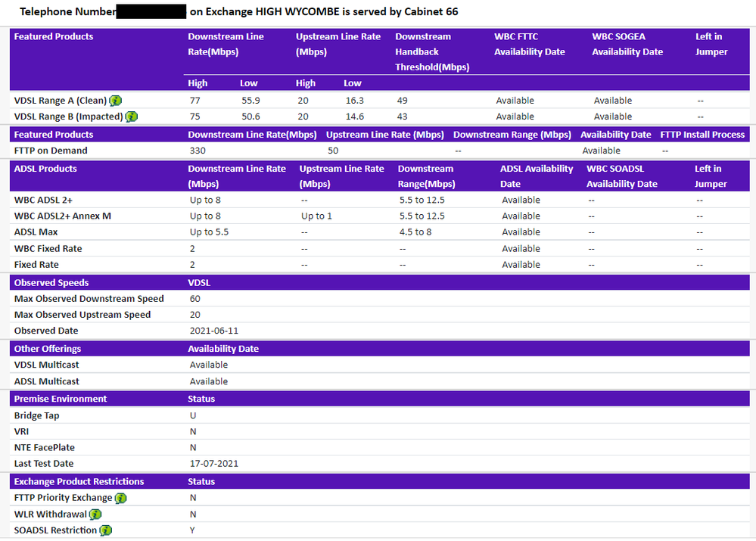
Task: Click info icon beside SOADSL Restriction
Action: (x=105, y=530)
